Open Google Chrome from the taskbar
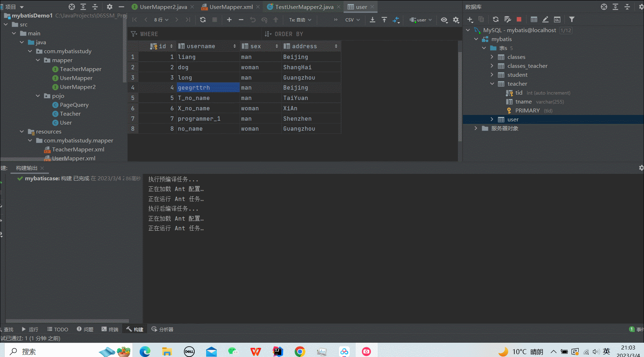Screen dimensions: 644x357 click(x=300, y=351)
